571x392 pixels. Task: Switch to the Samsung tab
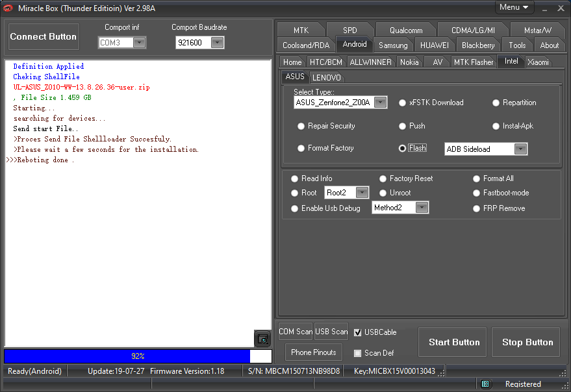click(393, 45)
